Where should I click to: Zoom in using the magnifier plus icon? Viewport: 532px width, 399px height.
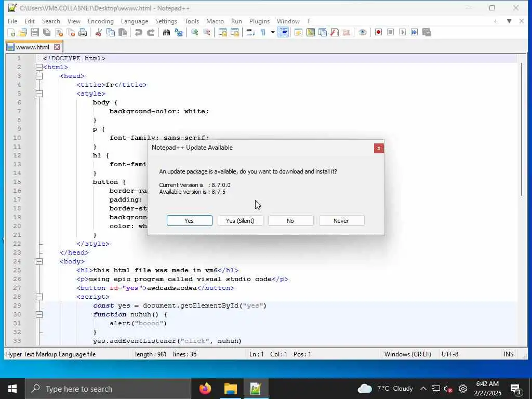point(195,33)
